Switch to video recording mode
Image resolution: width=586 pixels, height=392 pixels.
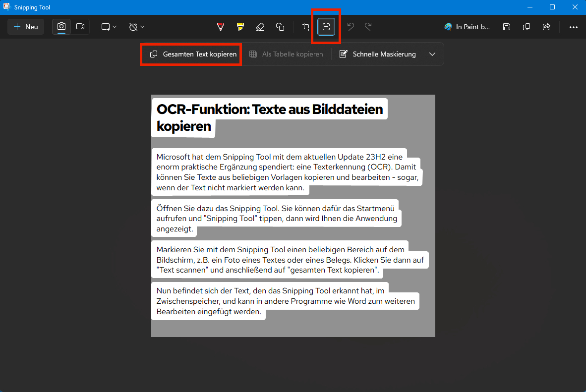[x=80, y=27]
